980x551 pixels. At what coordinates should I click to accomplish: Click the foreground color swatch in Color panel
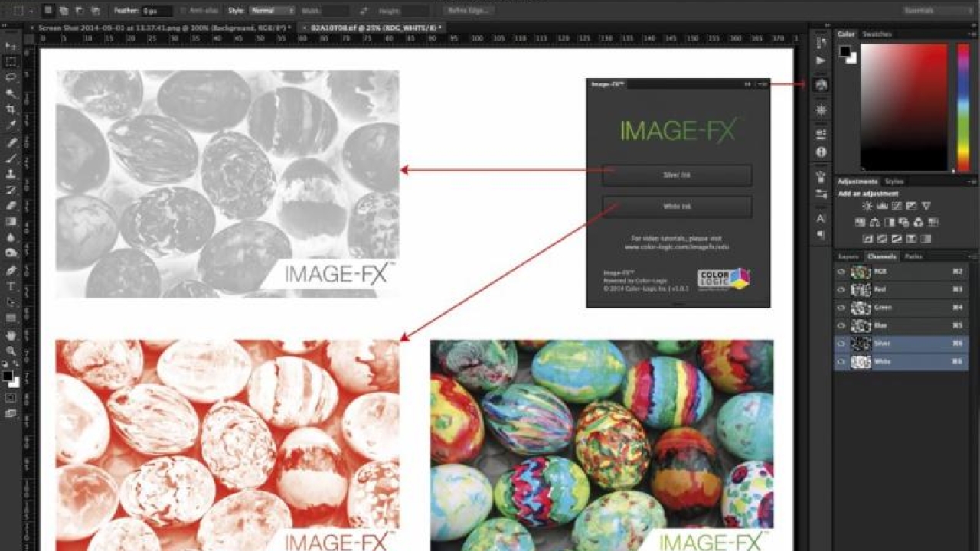(844, 51)
